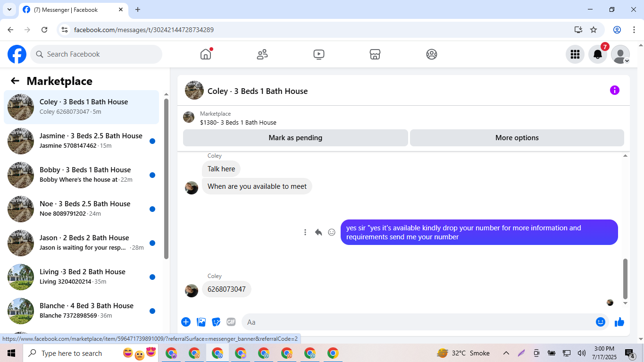This screenshot has height=362, width=644.
Task: Open a new browser tab
Action: coord(138,9)
